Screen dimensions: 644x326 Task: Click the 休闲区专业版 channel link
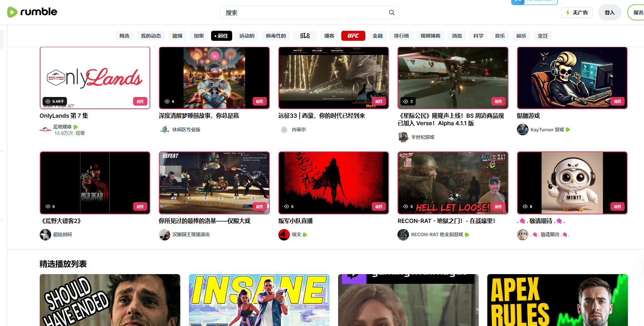coord(187,129)
